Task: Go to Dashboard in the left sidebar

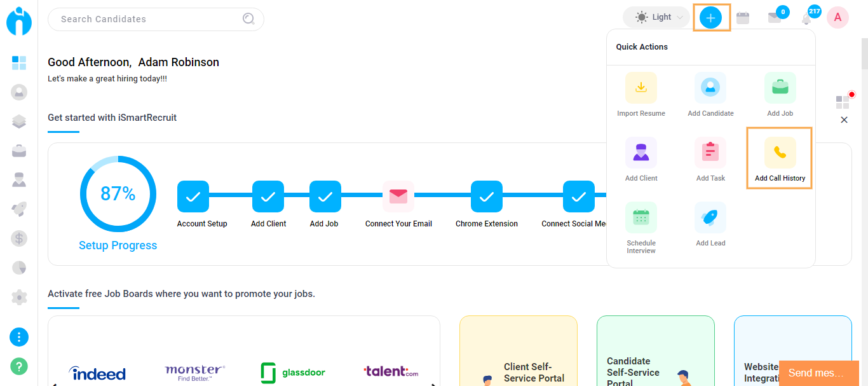Action: click(19, 62)
